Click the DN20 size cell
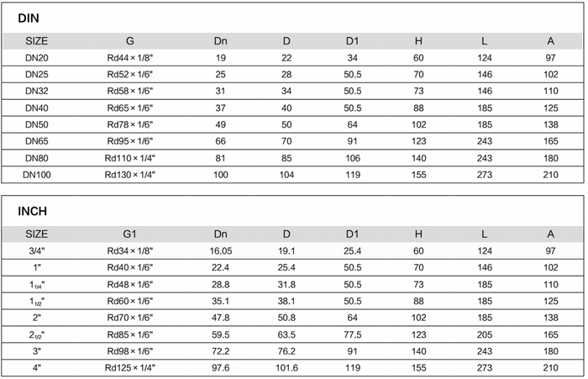The width and height of the screenshot is (588, 379). [37, 57]
